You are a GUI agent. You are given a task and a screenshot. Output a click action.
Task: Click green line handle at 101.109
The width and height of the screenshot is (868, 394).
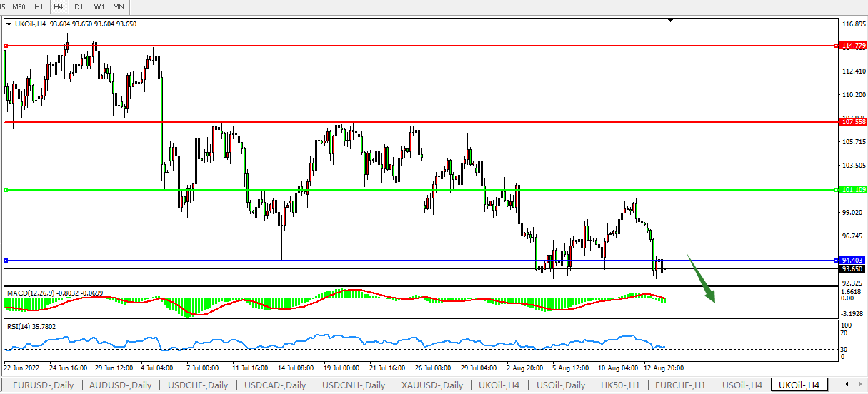pyautogui.click(x=6, y=190)
